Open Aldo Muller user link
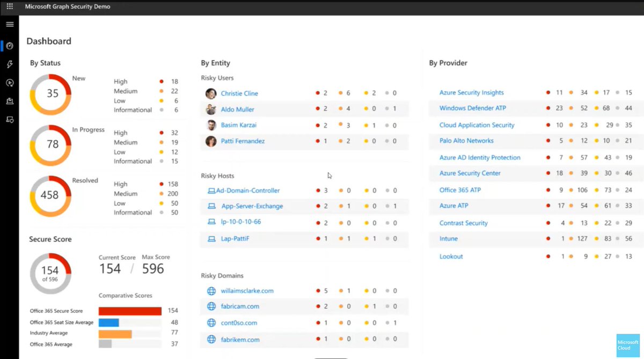644x359 pixels. tap(238, 109)
